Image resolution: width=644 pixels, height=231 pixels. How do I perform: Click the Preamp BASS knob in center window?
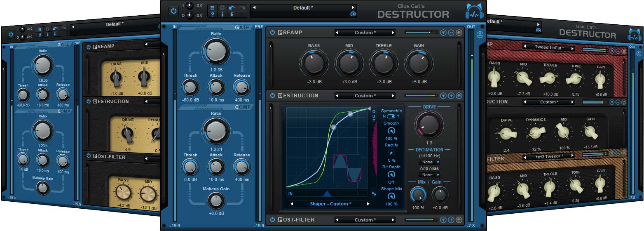coord(314,63)
